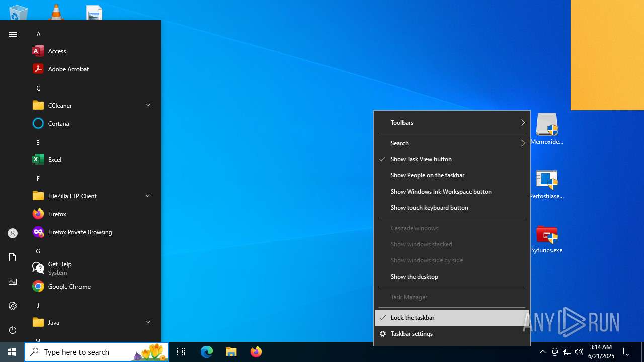Image resolution: width=644 pixels, height=362 pixels.
Task: Expand the FileZilla FTP Client chevron
Action: [x=148, y=196]
